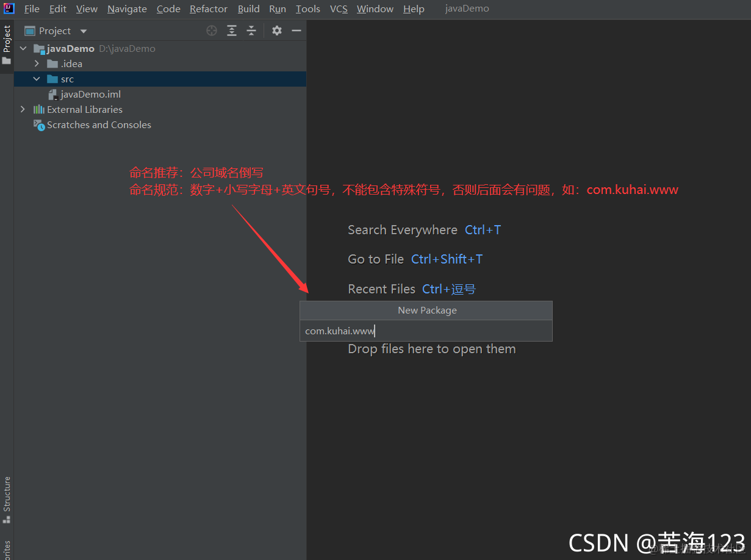Image resolution: width=751 pixels, height=560 pixels.
Task: Select the javaDemo.iml file row
Action: point(160,94)
